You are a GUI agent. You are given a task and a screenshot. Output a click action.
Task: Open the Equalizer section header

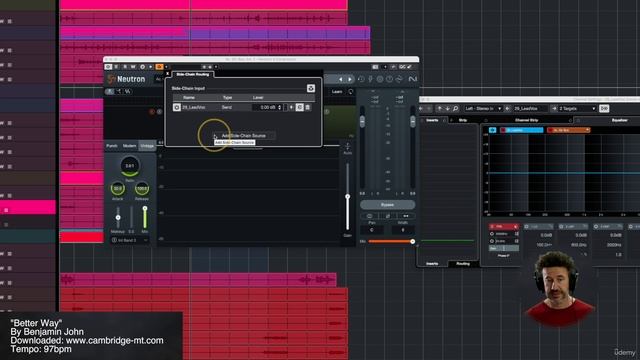(620, 120)
